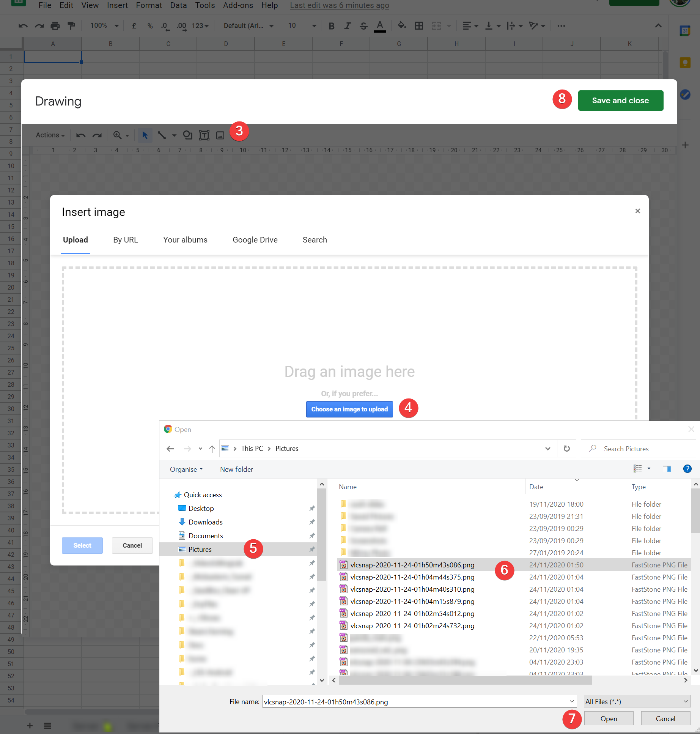Click New folder in Open dialog
This screenshot has height=734, width=700.
tap(236, 469)
